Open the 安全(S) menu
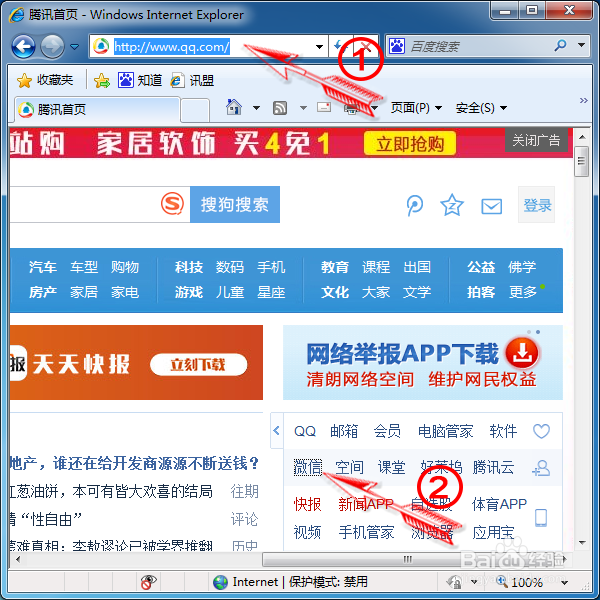This screenshot has height=600, width=600. pyautogui.click(x=481, y=108)
